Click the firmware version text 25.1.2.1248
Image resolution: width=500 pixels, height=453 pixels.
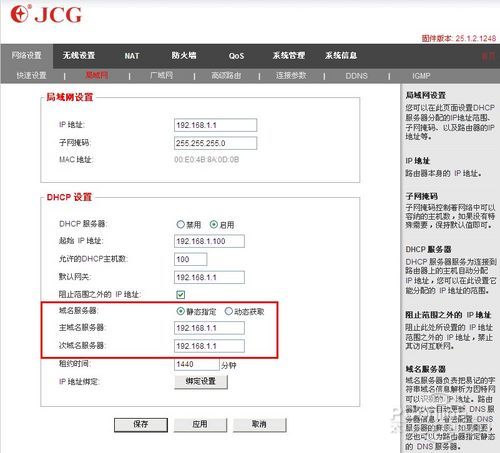476,38
